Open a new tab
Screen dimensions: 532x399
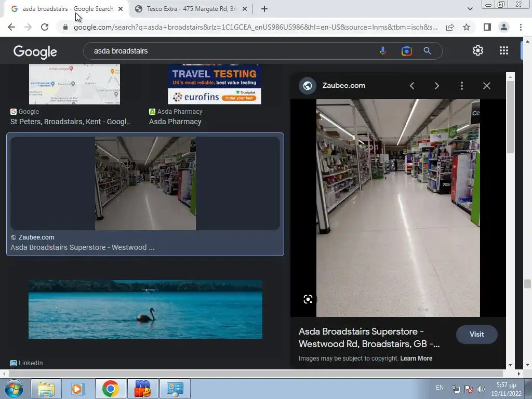264,9
